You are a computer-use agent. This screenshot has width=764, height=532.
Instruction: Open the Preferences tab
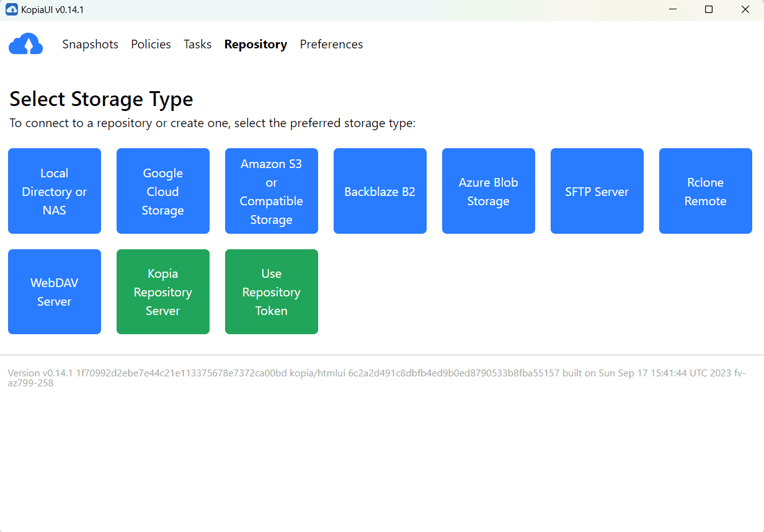click(x=331, y=44)
